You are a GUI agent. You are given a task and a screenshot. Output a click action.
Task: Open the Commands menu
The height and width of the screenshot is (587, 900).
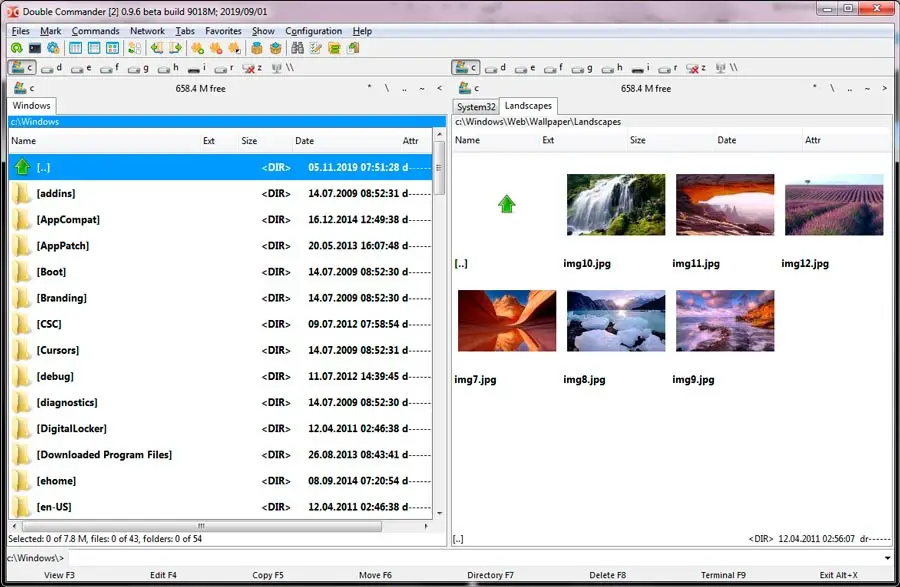click(x=95, y=31)
